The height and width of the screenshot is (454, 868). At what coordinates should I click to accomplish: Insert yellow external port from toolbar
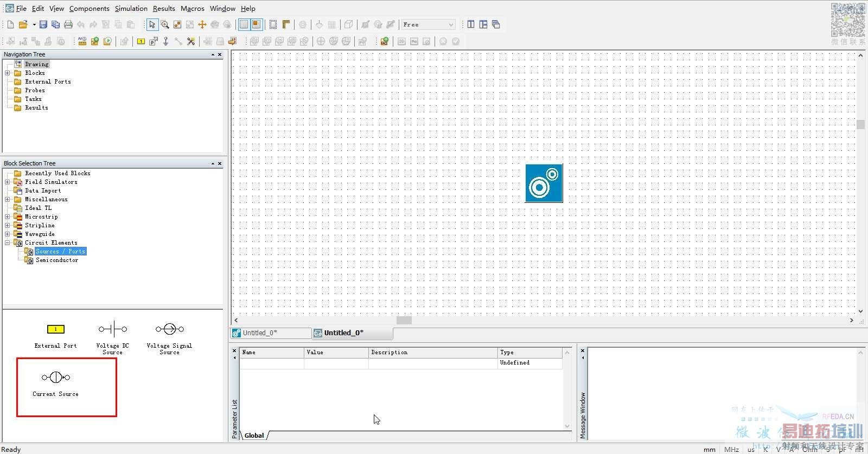click(x=141, y=41)
